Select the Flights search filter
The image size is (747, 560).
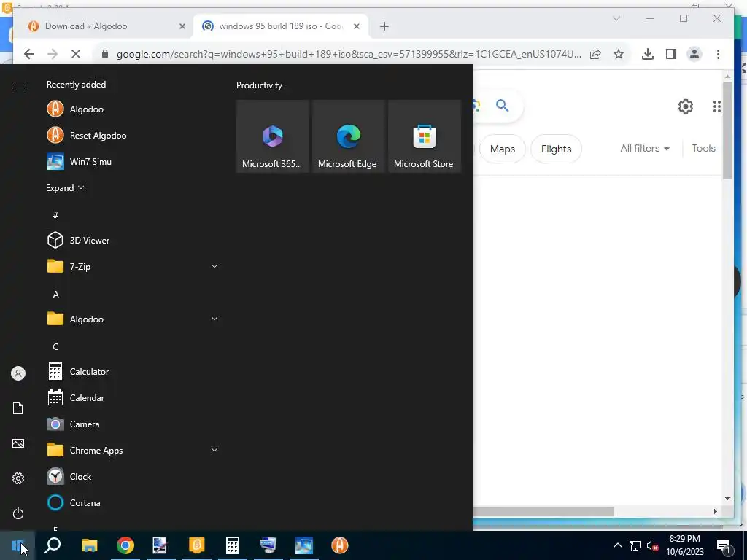tap(556, 149)
